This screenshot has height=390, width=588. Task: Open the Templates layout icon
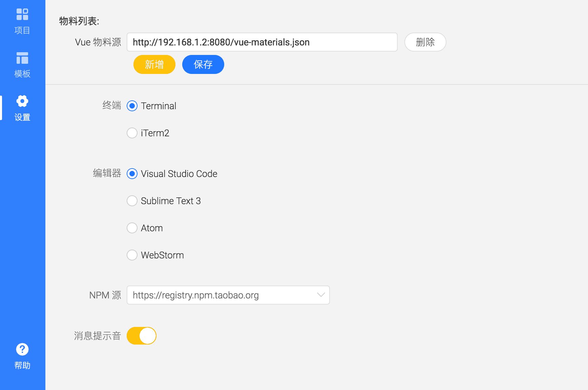[22, 58]
